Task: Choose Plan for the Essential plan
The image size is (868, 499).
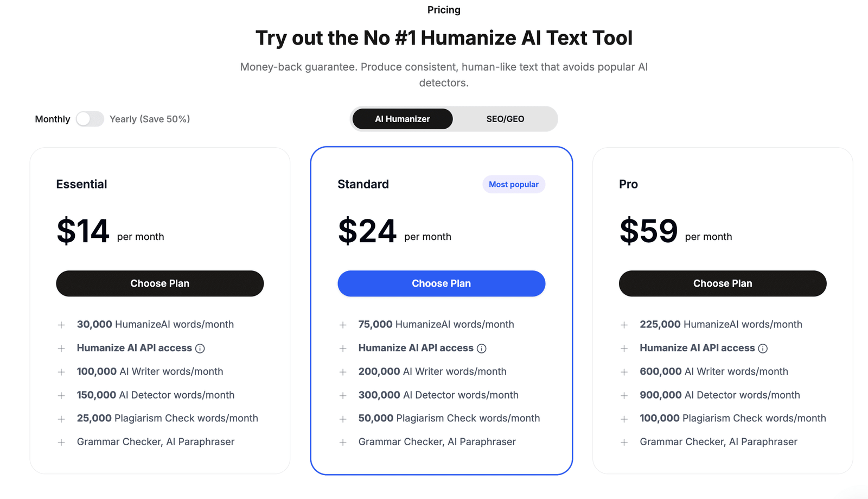Action: point(159,283)
